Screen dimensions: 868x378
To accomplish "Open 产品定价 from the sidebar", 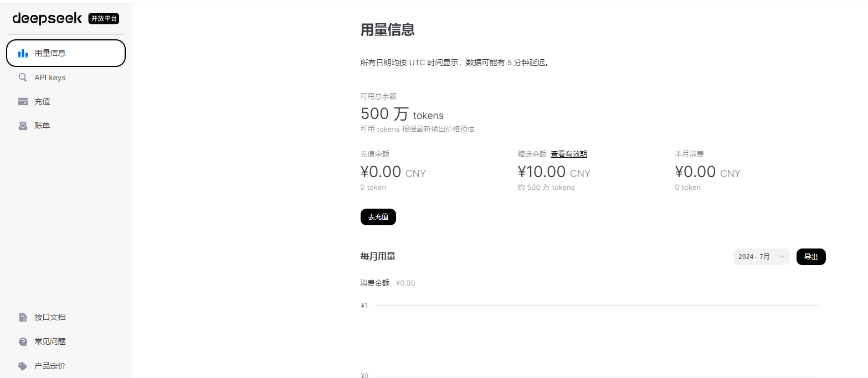I will tap(66, 366).
